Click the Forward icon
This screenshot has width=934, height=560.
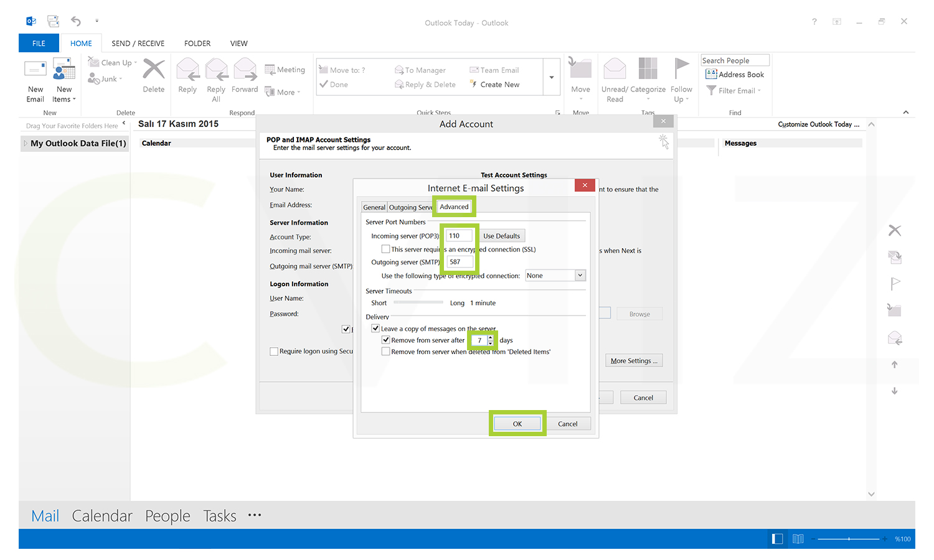coord(245,69)
